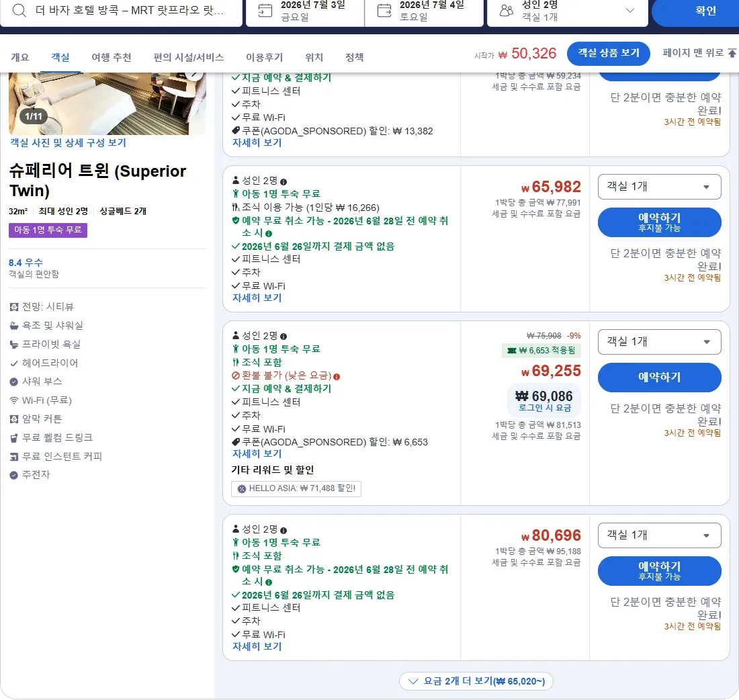Image resolution: width=739 pixels, height=700 pixels.
Task: Click the 무료 웰컴 드링크 cup icon
Action: click(14, 438)
